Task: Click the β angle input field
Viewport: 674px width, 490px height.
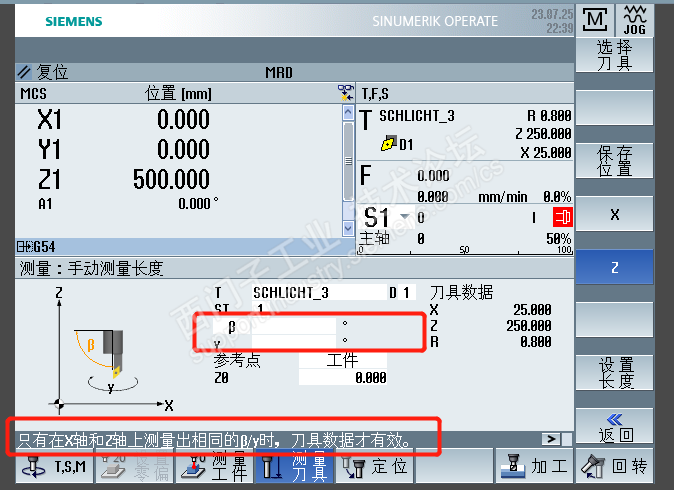Action: click(294, 326)
